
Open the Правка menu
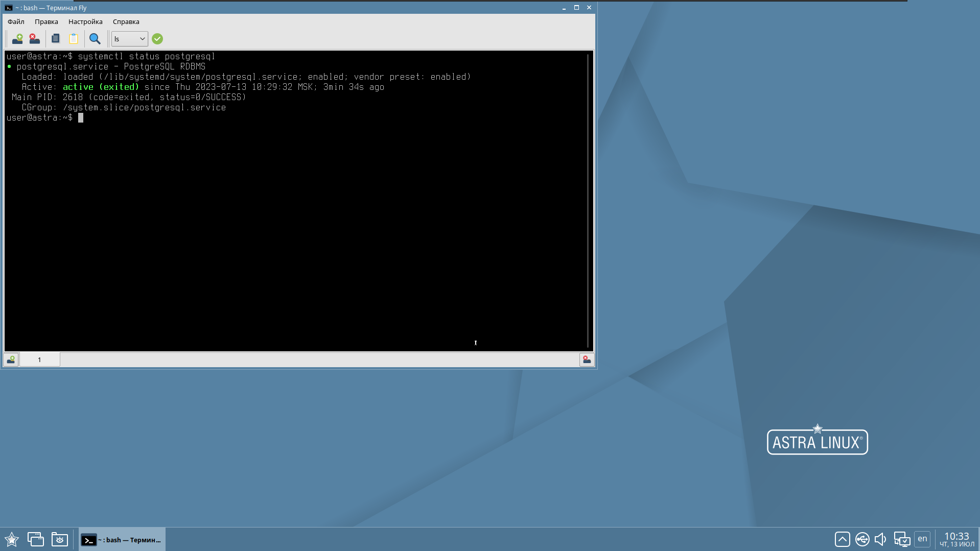coord(46,21)
